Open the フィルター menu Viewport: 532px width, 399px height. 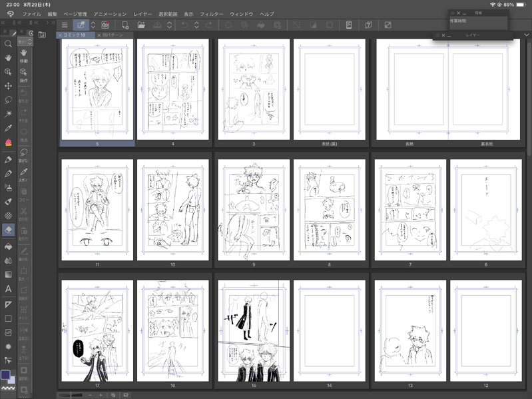click(x=211, y=14)
